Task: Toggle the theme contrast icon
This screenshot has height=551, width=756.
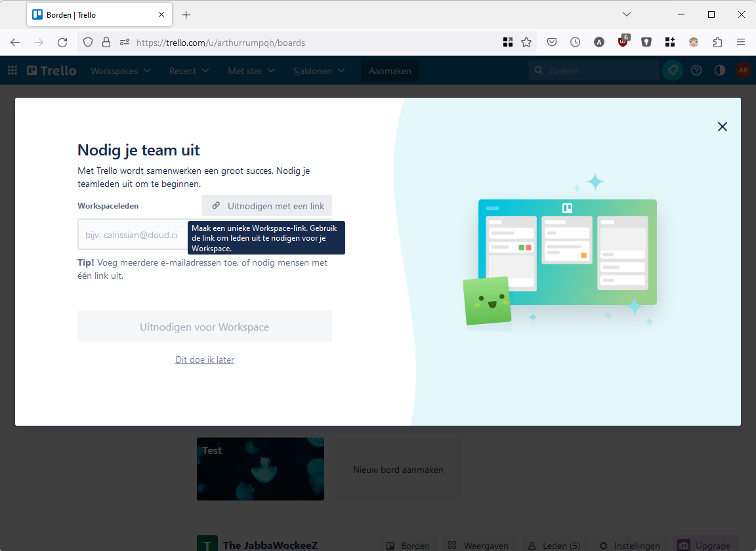Action: pos(720,71)
